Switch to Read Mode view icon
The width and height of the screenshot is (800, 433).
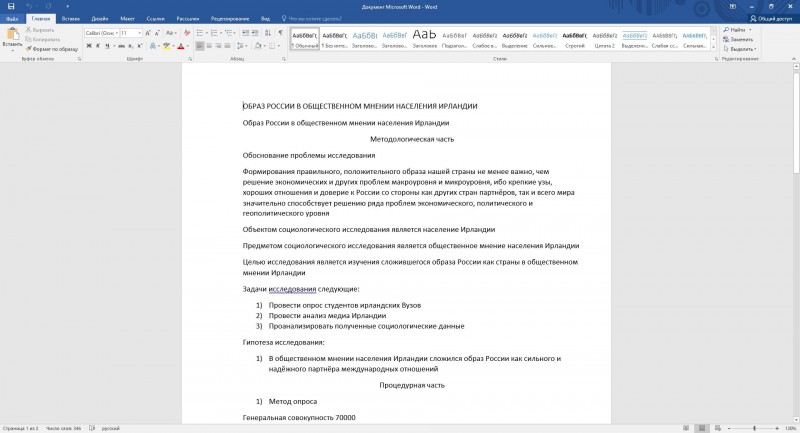pos(686,428)
